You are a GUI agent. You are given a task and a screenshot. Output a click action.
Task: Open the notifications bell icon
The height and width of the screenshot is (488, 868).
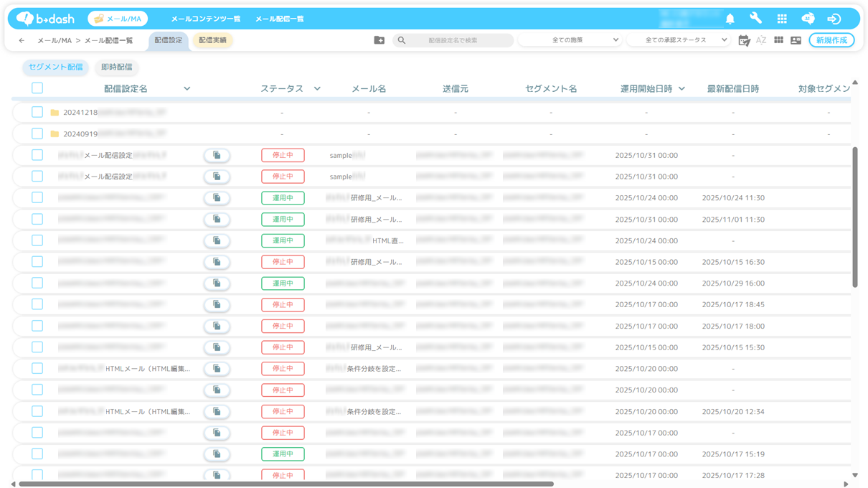730,19
